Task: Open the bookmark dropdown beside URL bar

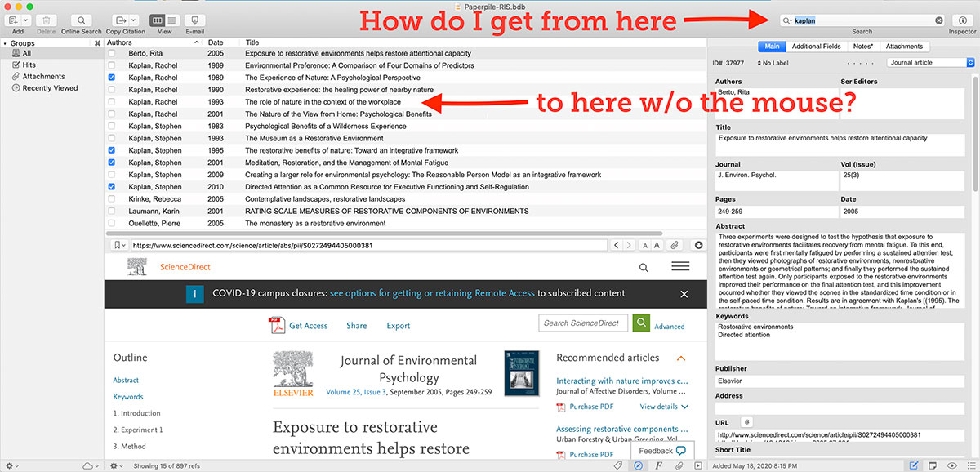Action: pos(119,245)
